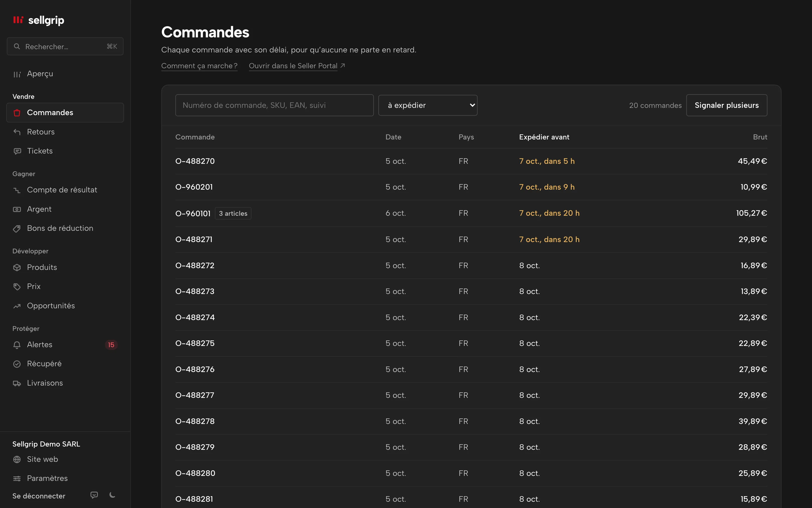Click the Signaler plusieurs button
812x508 pixels.
click(727, 105)
